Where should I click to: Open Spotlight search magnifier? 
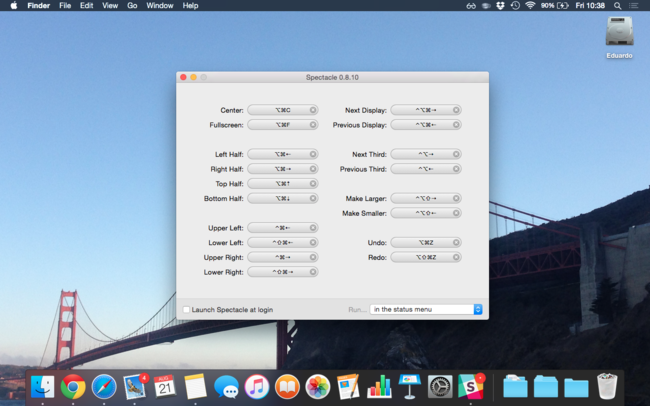point(618,6)
